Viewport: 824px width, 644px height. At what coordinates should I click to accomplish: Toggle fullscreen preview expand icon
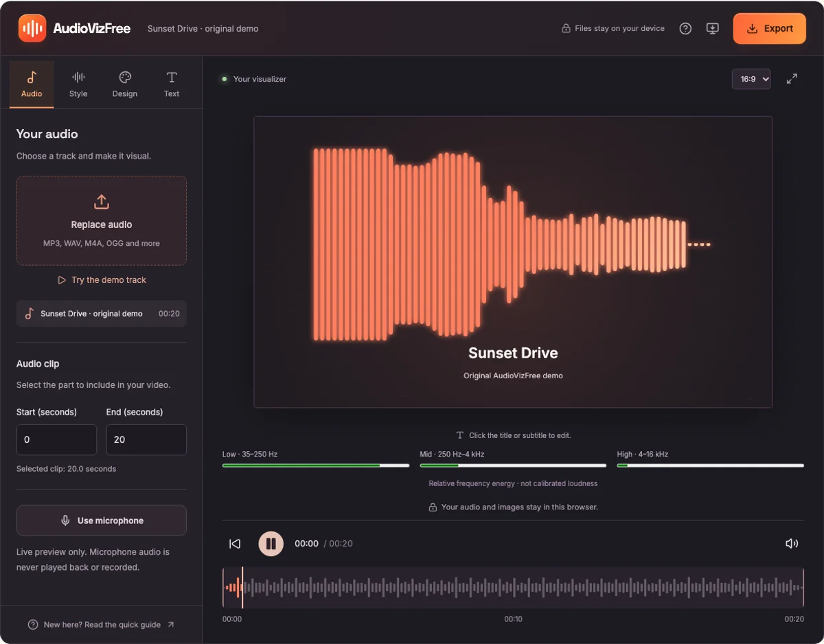pyautogui.click(x=792, y=79)
